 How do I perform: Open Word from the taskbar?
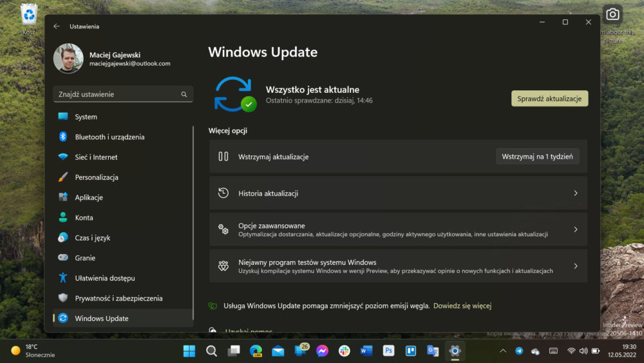366,351
